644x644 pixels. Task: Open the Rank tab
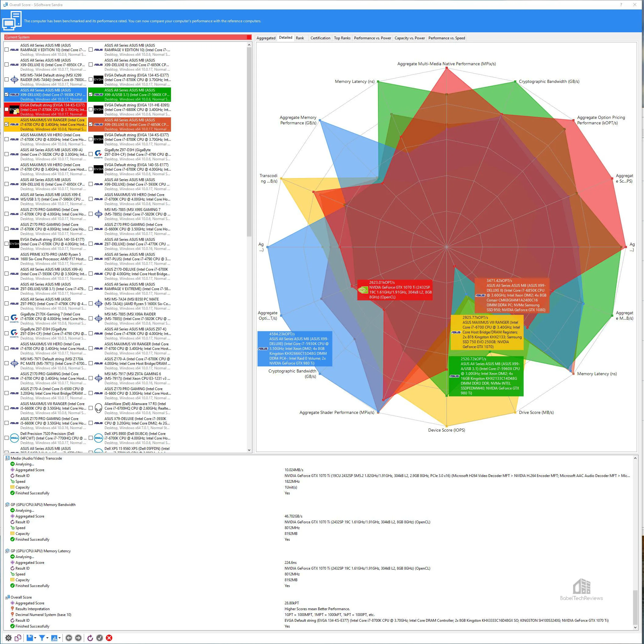pyautogui.click(x=300, y=38)
